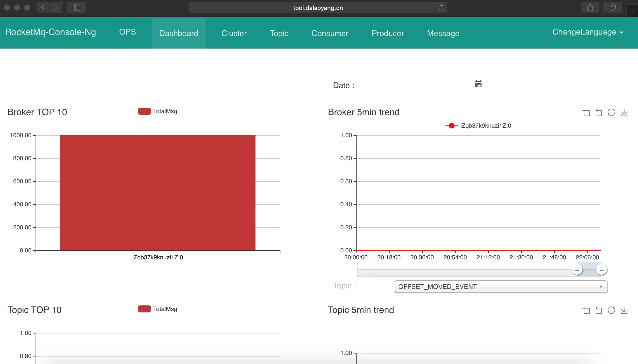
Task: Toggle iZqb37k9knuzi1Z:0 series legend in trend chart
Action: pyautogui.click(x=478, y=126)
